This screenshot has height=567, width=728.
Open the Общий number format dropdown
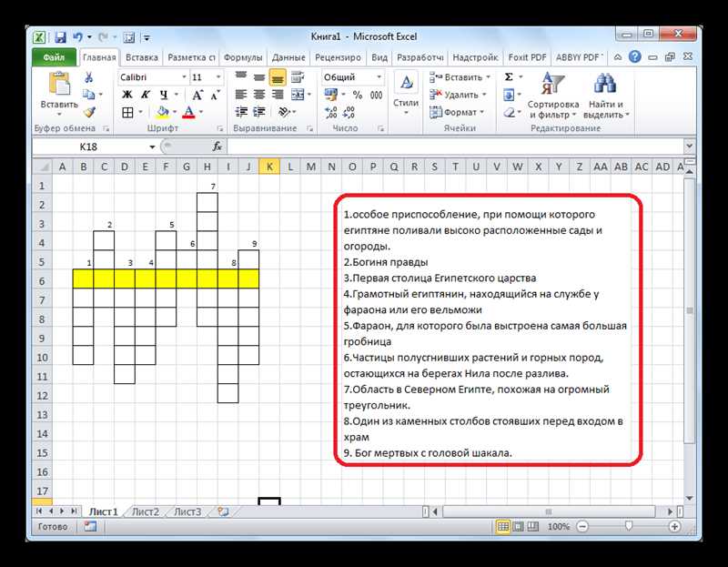pos(379,77)
